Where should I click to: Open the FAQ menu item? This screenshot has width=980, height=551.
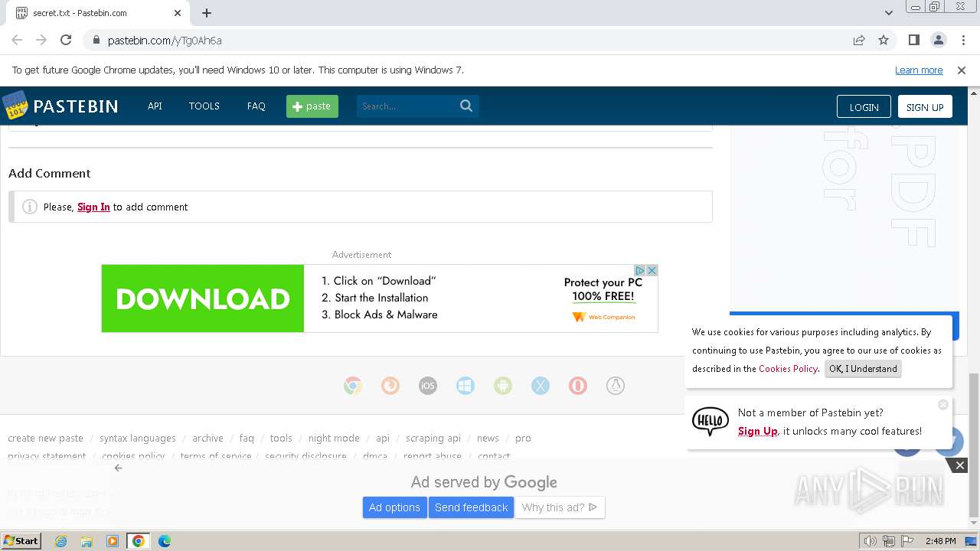pos(256,106)
